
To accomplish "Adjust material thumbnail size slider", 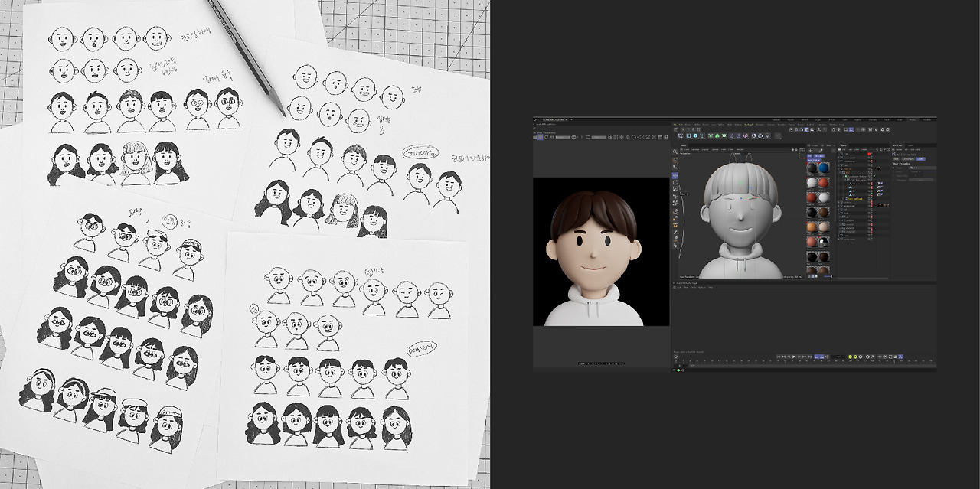I will pyautogui.click(x=828, y=276).
